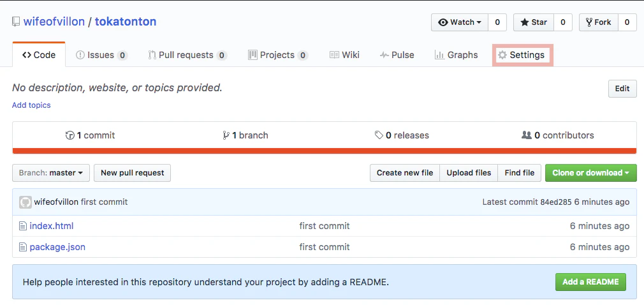Select the Code tab
The height and width of the screenshot is (305, 644).
[39, 55]
